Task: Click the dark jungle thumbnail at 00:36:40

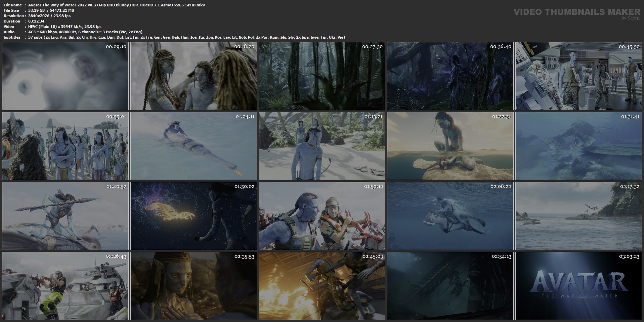Action: click(x=450, y=76)
